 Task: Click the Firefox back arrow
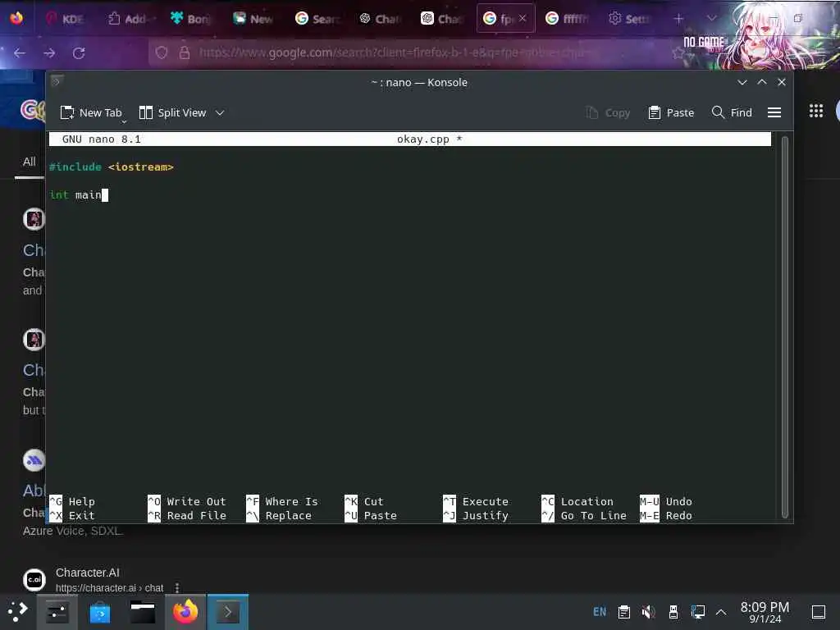pos(20,53)
